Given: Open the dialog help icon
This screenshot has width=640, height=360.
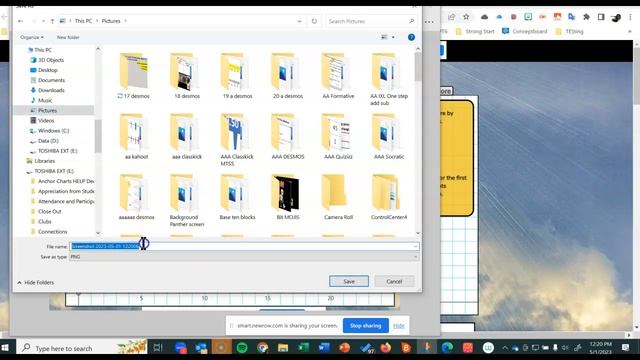Looking at the screenshot, I should (411, 37).
